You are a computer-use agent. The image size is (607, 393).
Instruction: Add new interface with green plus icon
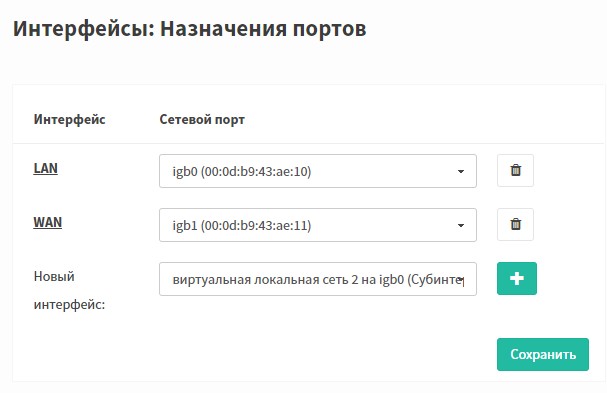point(517,278)
